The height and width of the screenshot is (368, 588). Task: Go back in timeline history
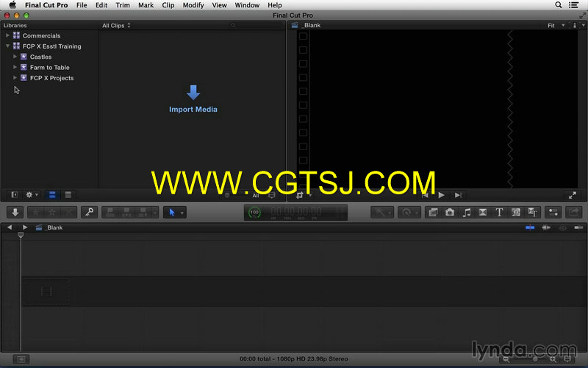tap(10, 227)
